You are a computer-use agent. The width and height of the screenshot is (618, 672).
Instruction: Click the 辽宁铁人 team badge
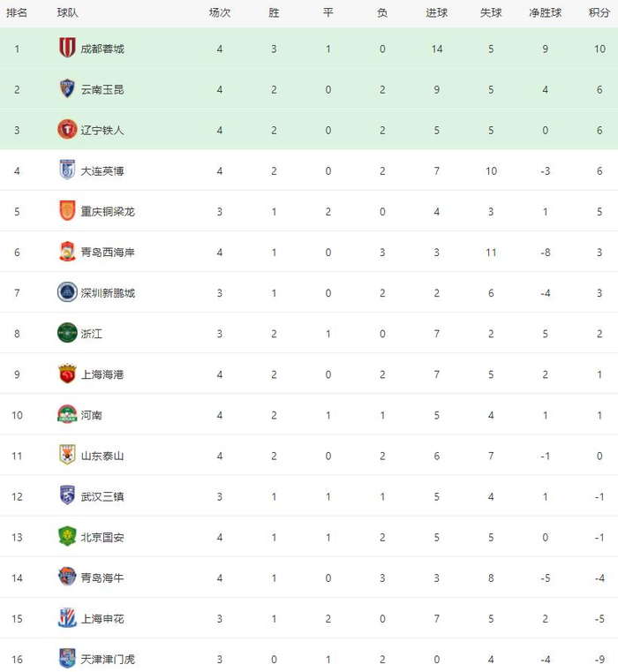pos(67,130)
